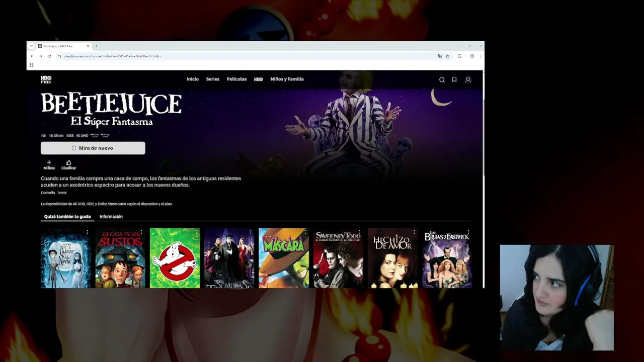Go back with browser back arrow
The image size is (644, 362).
[x=32, y=56]
